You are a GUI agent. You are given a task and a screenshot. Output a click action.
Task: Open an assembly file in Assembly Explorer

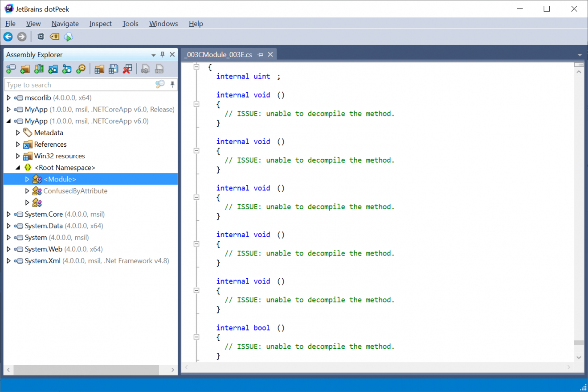(10, 69)
